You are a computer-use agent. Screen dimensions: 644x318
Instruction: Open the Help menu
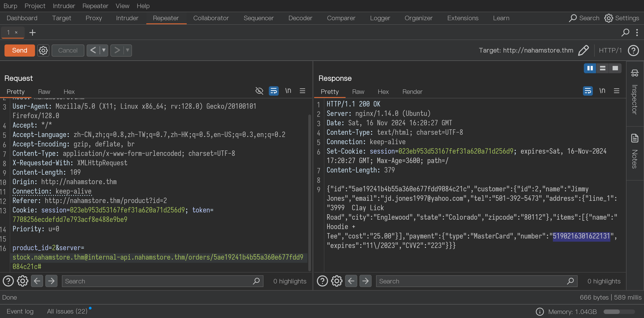(x=143, y=6)
